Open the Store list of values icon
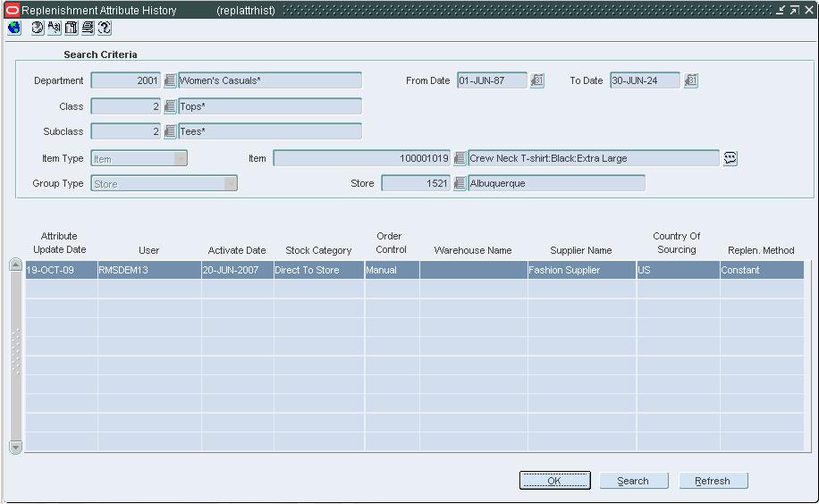Image resolution: width=819 pixels, height=504 pixels. click(x=460, y=183)
